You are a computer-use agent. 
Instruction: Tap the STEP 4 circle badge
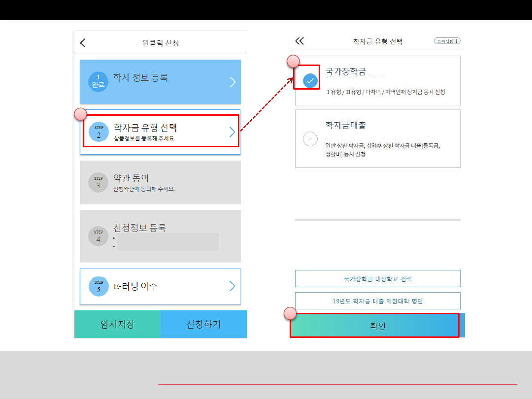click(98, 236)
